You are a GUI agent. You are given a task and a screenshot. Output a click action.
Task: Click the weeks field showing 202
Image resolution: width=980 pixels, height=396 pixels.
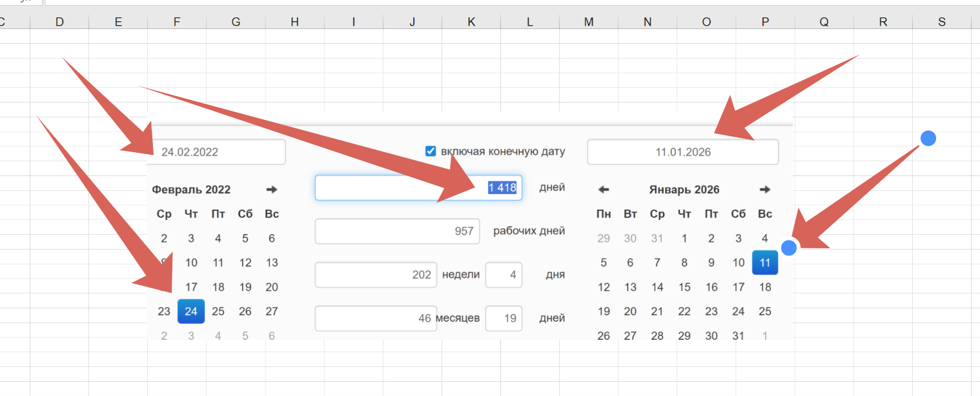point(376,275)
